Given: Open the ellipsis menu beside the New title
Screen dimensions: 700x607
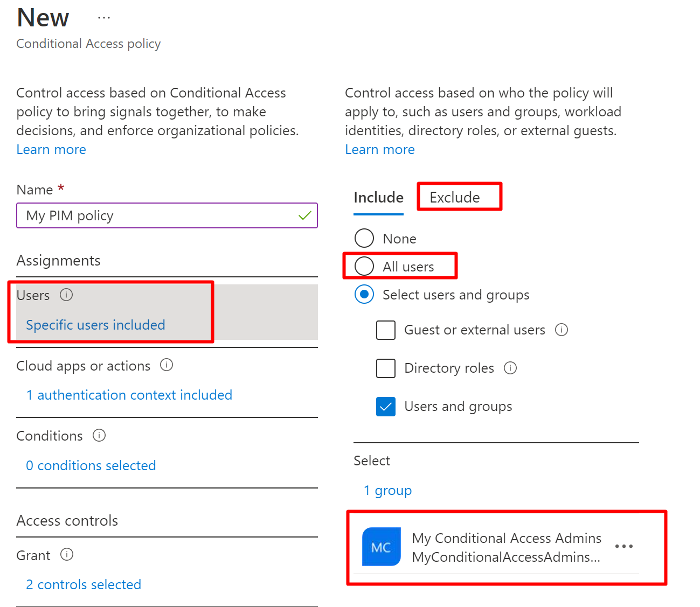Looking at the screenshot, I should (104, 18).
